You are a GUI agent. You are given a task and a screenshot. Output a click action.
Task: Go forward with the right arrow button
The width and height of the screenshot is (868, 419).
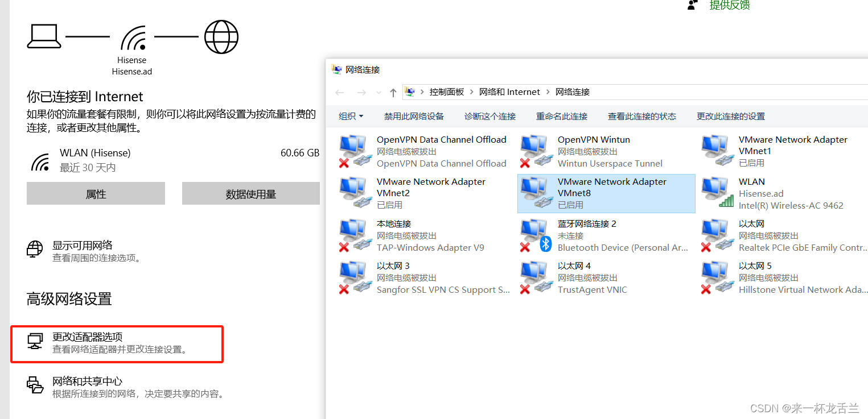[361, 92]
